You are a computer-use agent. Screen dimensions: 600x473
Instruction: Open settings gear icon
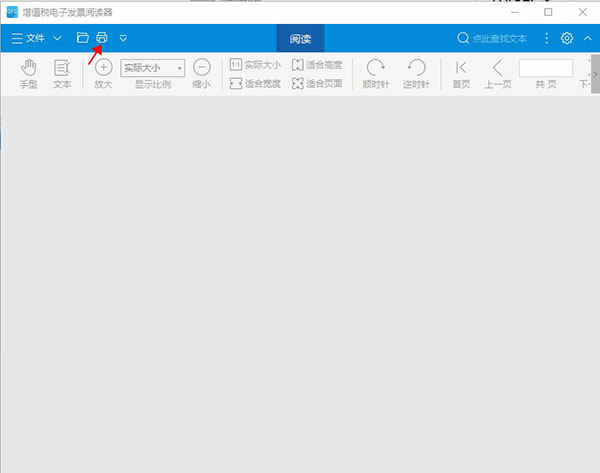coord(567,38)
